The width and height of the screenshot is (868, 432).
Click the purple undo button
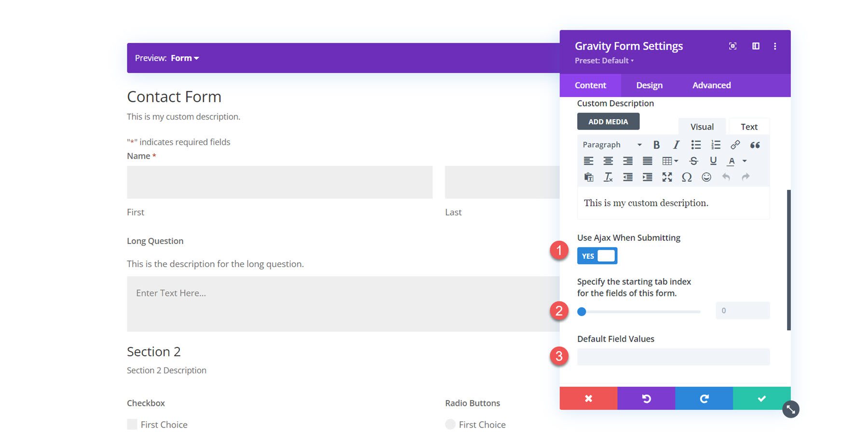coord(646,398)
